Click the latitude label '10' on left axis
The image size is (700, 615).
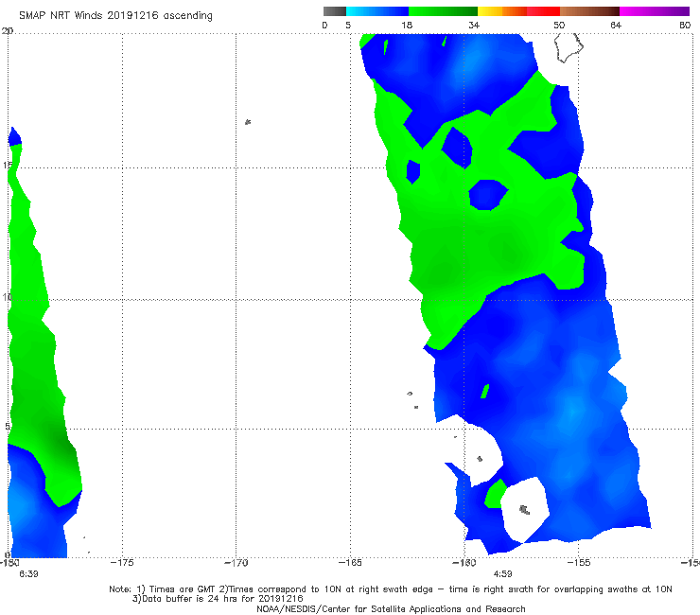pyautogui.click(x=8, y=297)
